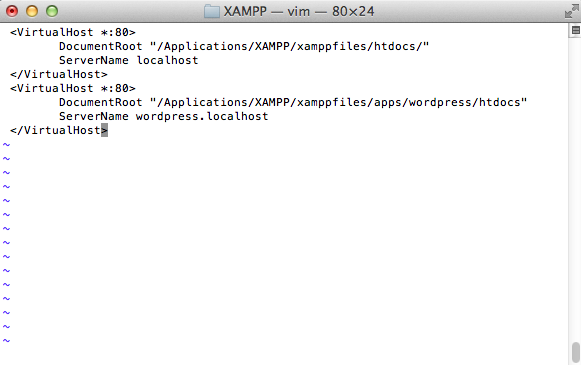581x365 pixels.
Task: Click the highlighted cursor after closing VirtualHost
Action: click(104, 130)
